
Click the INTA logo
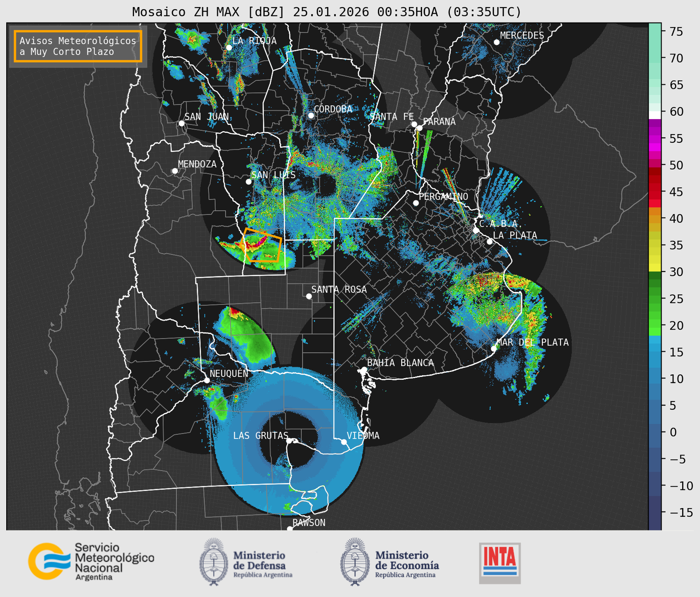click(x=500, y=563)
